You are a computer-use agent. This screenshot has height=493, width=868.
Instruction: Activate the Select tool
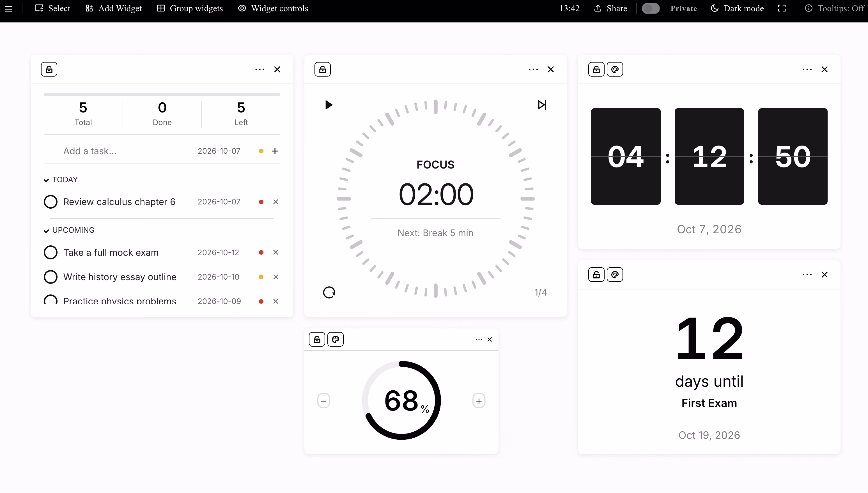pyautogui.click(x=52, y=8)
